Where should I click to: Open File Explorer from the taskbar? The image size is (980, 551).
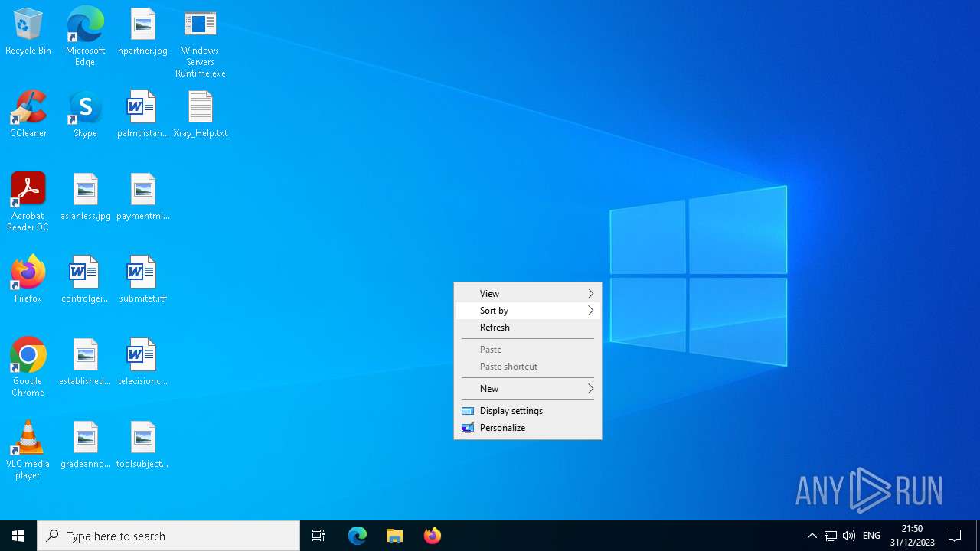tap(394, 536)
